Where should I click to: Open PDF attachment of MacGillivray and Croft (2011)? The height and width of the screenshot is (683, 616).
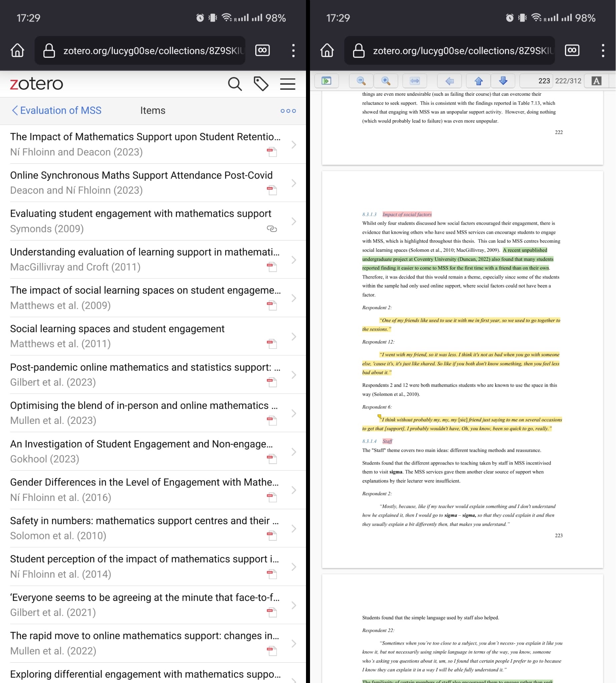pyautogui.click(x=272, y=267)
